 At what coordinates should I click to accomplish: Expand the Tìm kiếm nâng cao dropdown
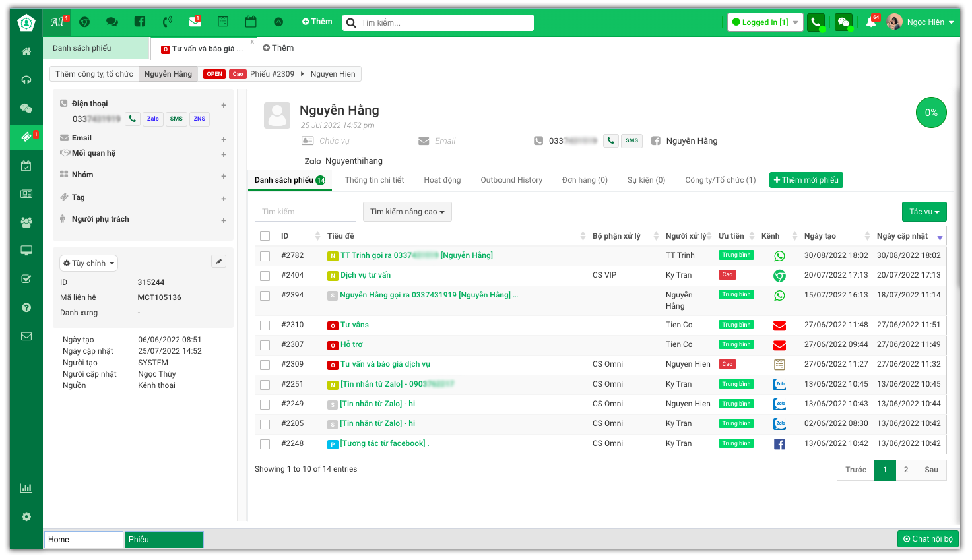(407, 212)
